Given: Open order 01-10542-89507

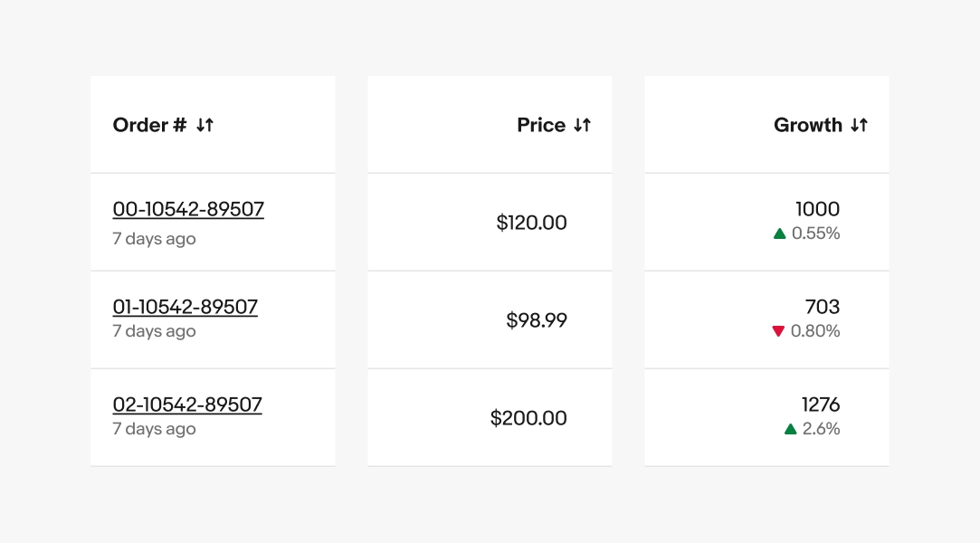Looking at the screenshot, I should click(185, 306).
